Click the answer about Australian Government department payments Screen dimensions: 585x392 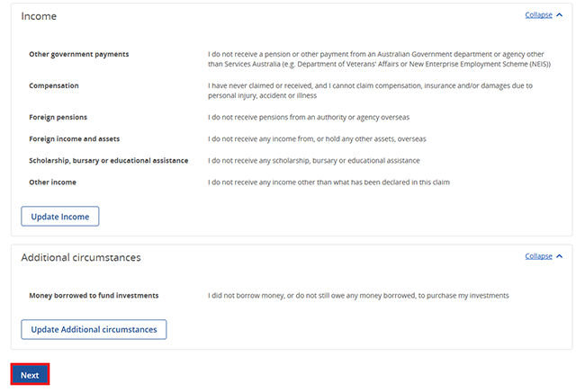coord(379,59)
